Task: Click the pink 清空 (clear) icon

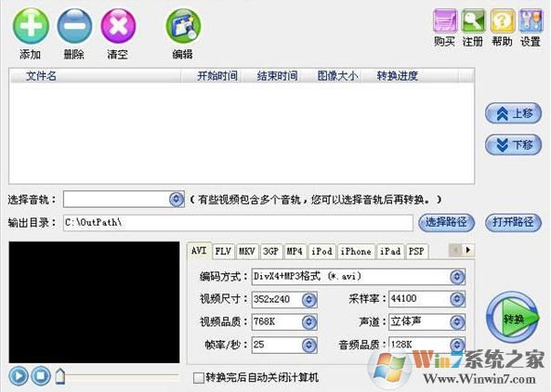Action: 118,26
